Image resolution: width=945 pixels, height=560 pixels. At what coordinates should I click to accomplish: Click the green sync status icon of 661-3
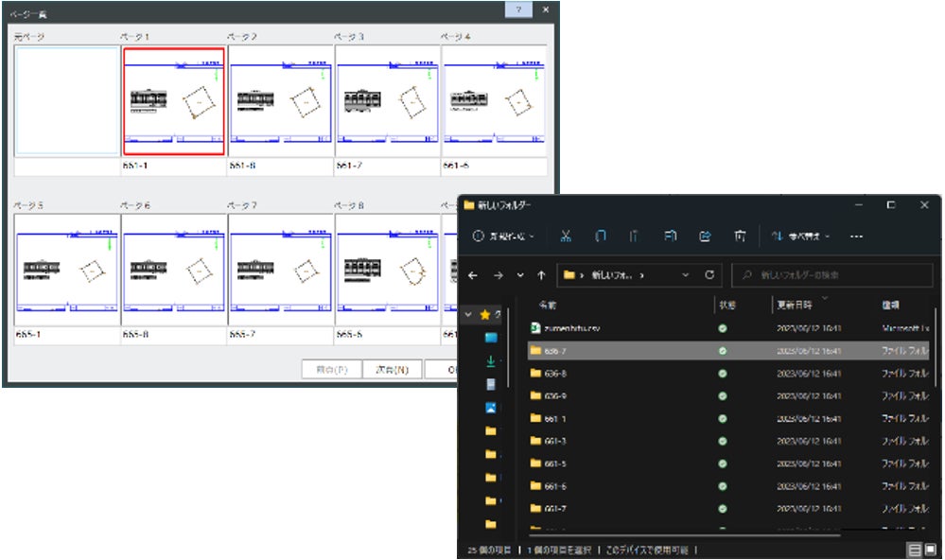pyautogui.click(x=723, y=441)
